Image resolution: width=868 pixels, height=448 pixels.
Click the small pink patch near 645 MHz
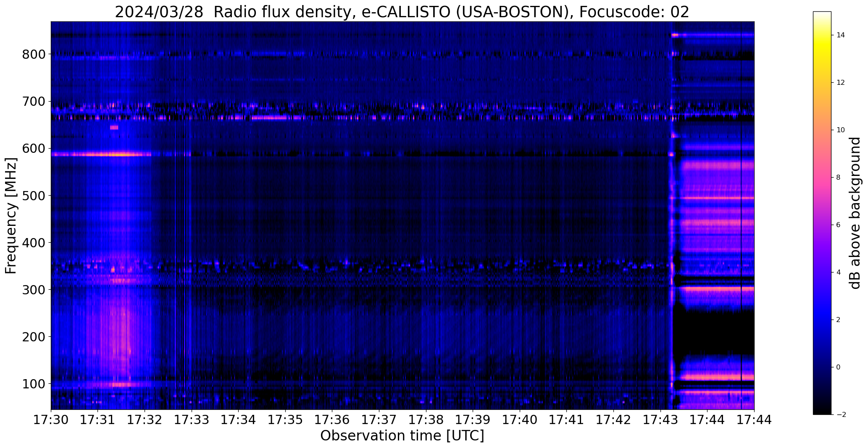114,128
